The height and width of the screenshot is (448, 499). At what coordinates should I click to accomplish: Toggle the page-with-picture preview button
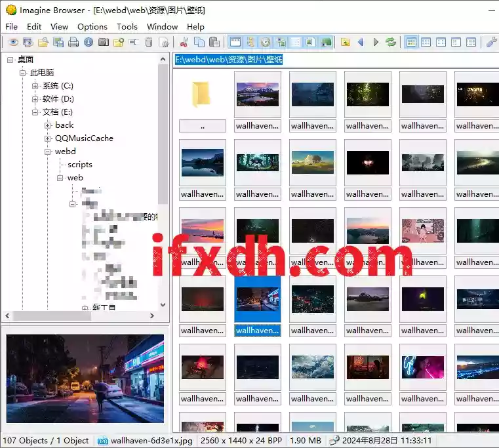click(x=311, y=42)
